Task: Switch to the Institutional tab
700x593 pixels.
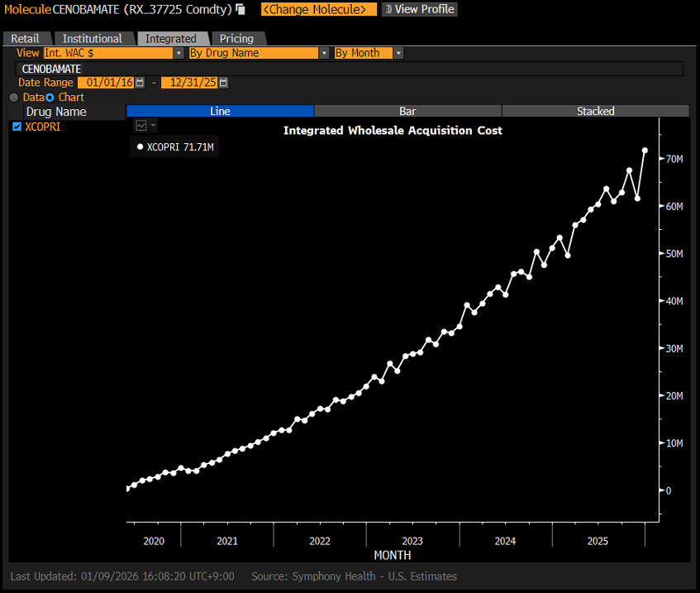Action: [93, 39]
